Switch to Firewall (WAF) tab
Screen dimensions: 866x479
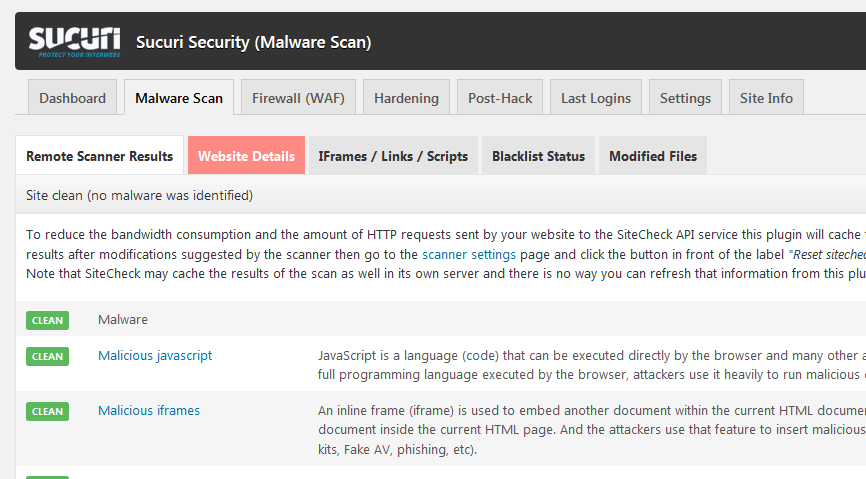298,98
